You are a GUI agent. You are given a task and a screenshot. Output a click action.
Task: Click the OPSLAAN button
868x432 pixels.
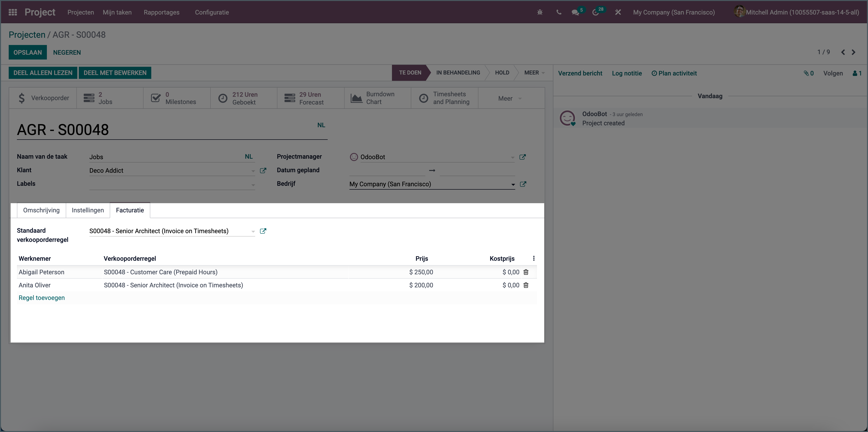pos(28,52)
